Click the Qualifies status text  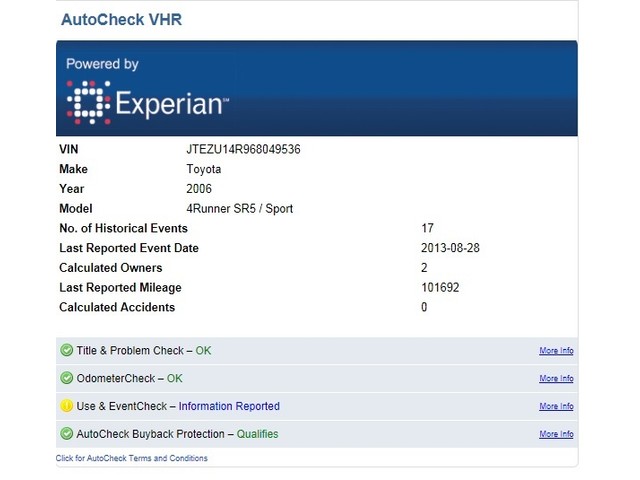point(258,434)
